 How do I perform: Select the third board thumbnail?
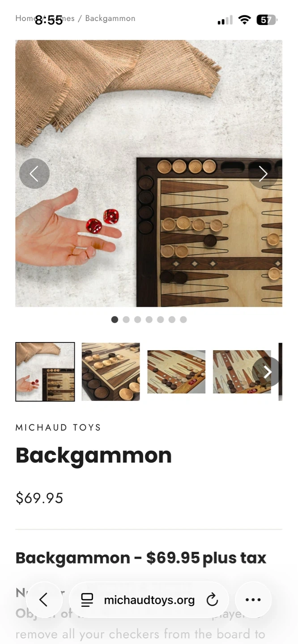176,372
